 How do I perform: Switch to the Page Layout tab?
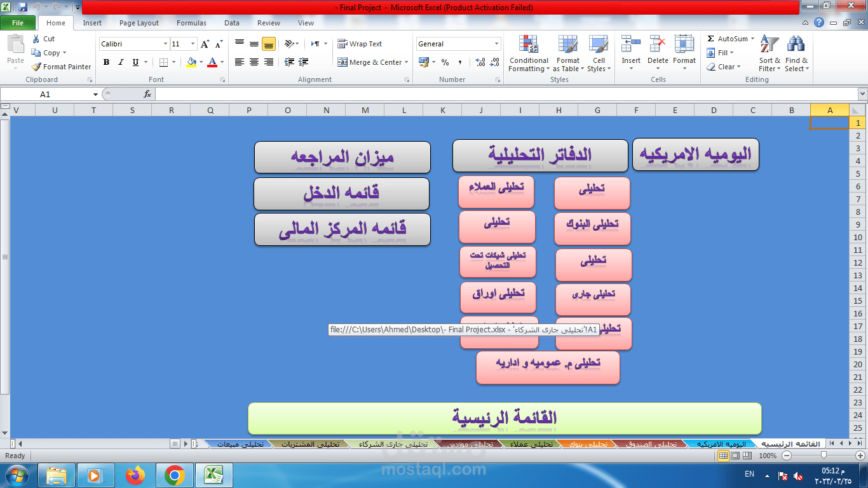pos(139,23)
